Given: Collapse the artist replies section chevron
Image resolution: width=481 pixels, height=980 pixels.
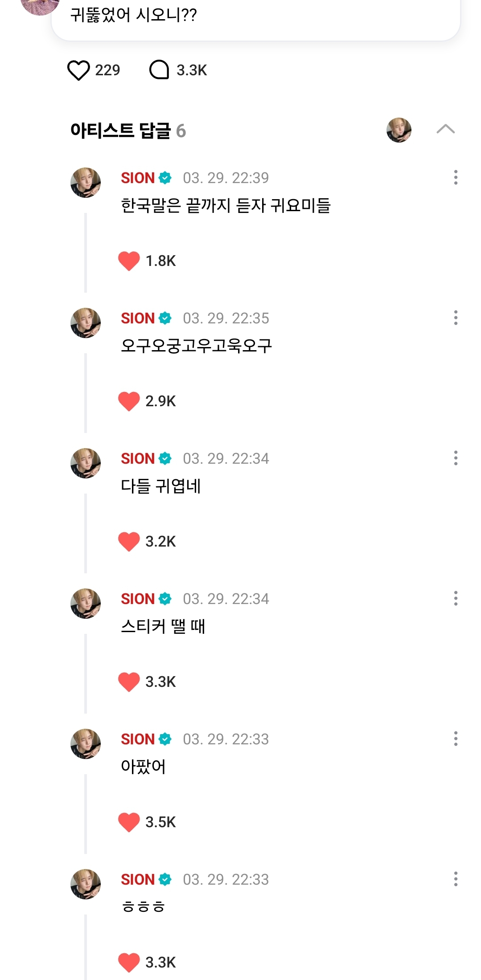Looking at the screenshot, I should click(445, 129).
